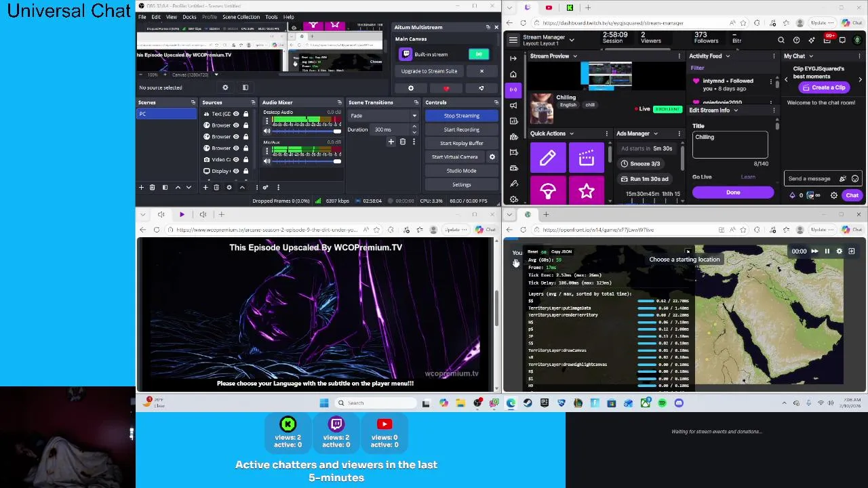Click the Twitch search magnifier icon
868x488 pixels.
781,40
